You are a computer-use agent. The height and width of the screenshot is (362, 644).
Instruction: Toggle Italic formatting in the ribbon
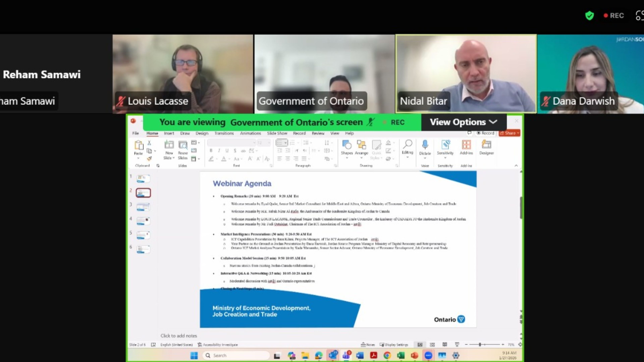tap(219, 150)
